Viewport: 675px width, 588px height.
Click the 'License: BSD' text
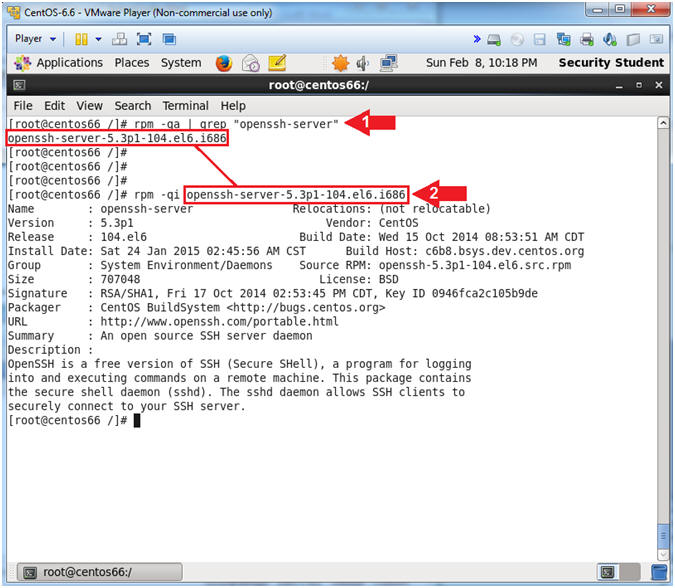point(359,279)
